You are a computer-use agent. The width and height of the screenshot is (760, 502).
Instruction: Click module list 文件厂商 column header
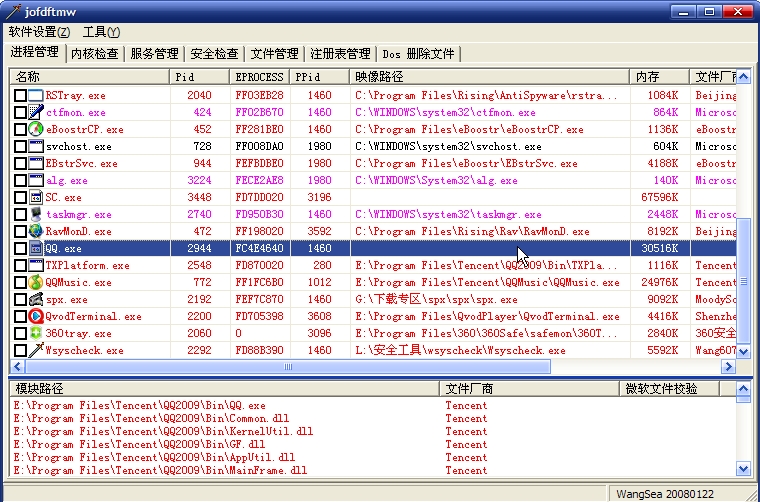(529, 389)
